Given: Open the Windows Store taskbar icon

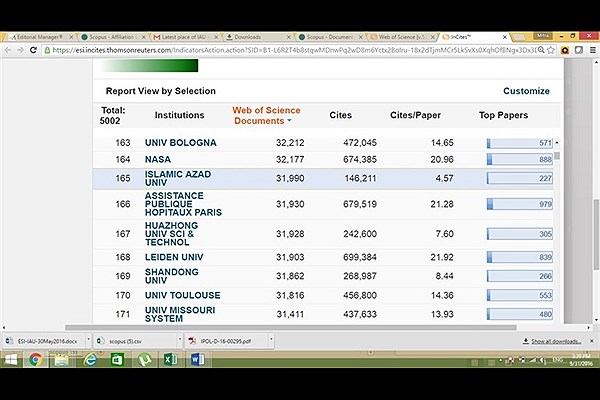Looking at the screenshot, I should coord(117,360).
